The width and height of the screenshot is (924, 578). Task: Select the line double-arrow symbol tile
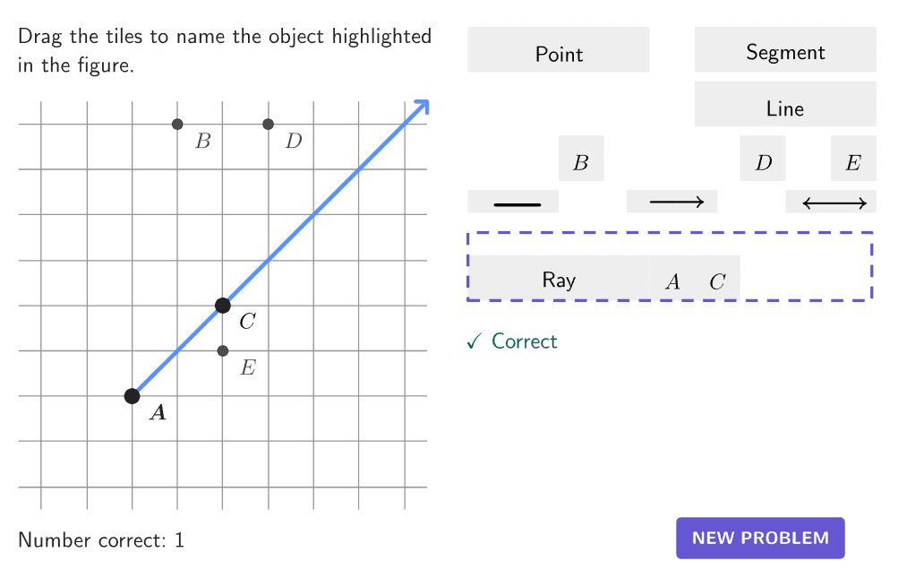pyautogui.click(x=831, y=201)
